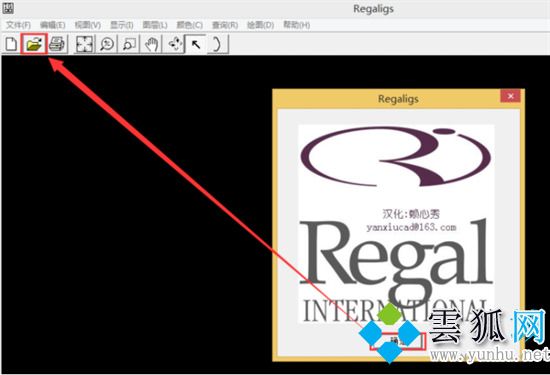Select the magnifier zoom tool

click(107, 44)
